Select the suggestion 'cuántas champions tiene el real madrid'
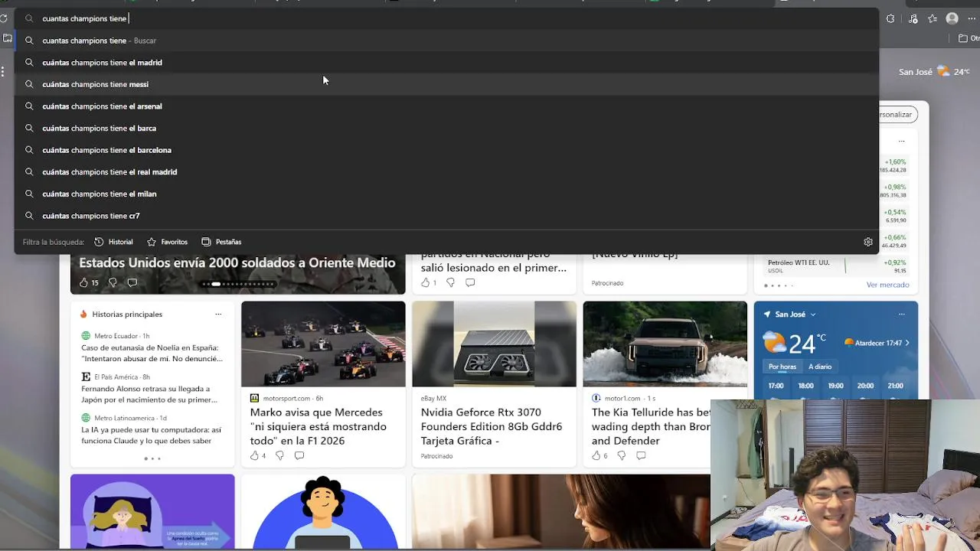This screenshot has height=551, width=980. [446, 172]
